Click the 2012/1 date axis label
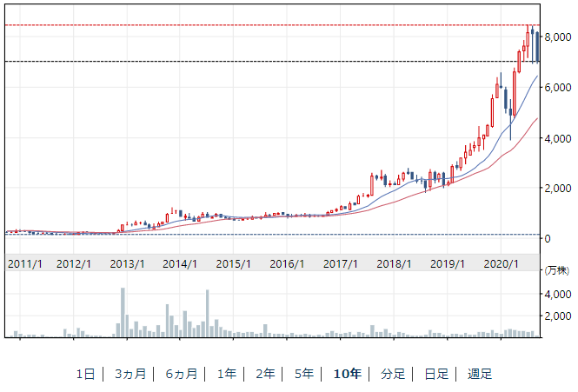 pos(74,264)
